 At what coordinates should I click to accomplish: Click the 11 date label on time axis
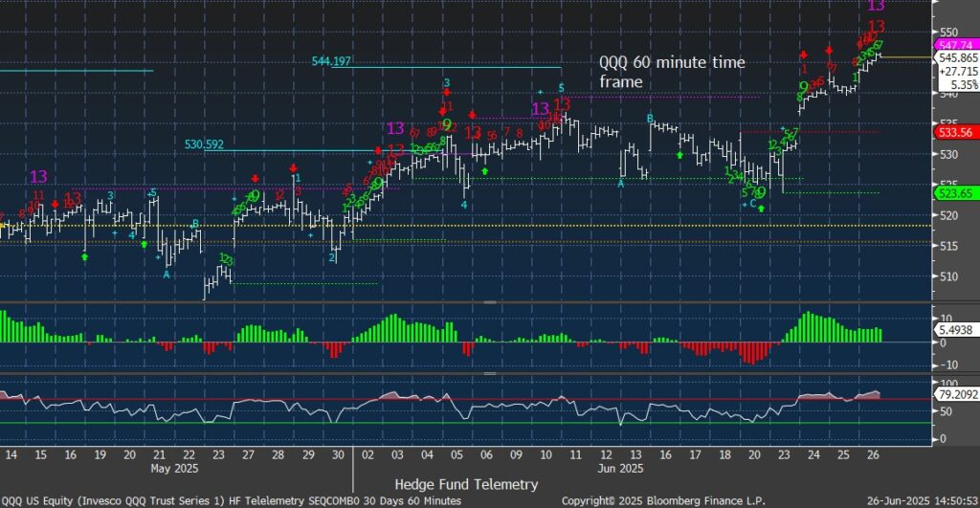(575, 454)
